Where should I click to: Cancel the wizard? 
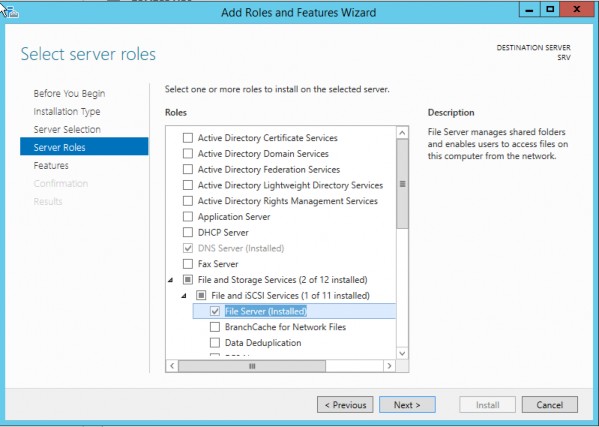550,405
